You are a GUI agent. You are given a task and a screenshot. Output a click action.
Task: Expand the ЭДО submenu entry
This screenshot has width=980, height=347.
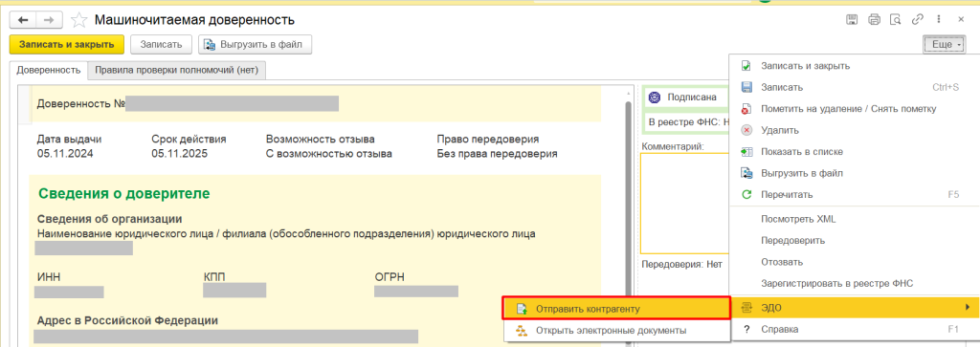coord(854,307)
